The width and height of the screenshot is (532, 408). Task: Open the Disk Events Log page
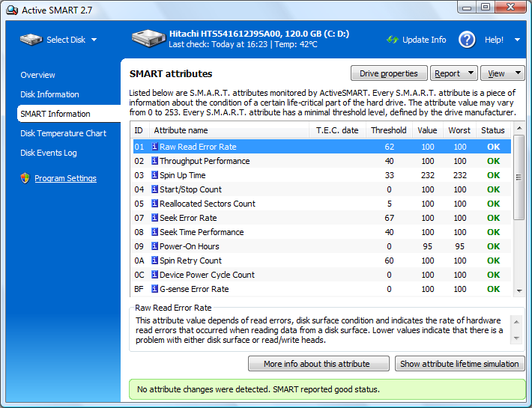pos(49,153)
